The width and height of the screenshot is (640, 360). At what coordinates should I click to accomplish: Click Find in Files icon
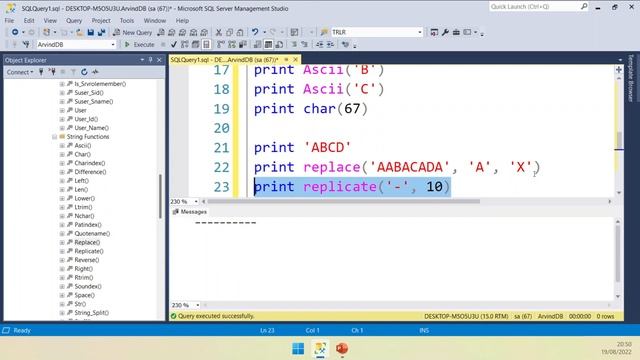click(x=324, y=32)
